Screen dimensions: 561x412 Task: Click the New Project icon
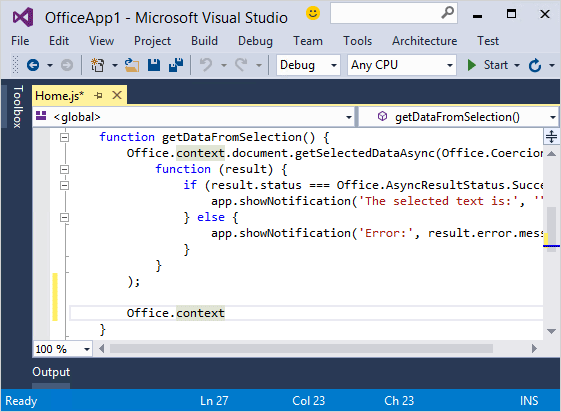97,65
